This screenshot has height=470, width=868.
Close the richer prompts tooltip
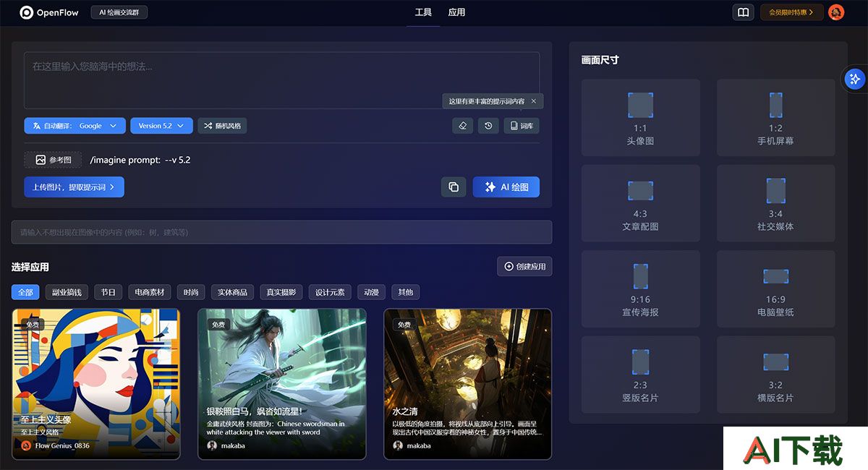534,101
